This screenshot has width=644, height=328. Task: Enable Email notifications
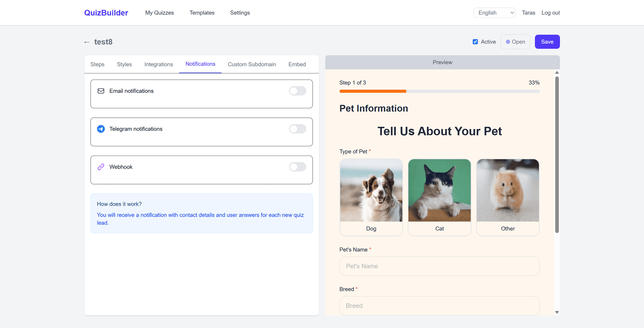297,91
